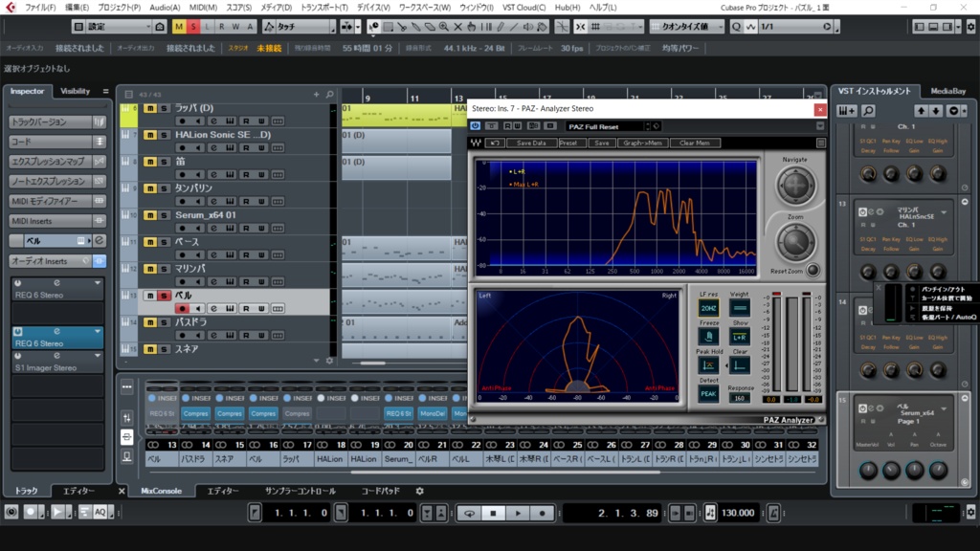Click the tempo 130.000 field
The height and width of the screenshot is (551, 980).
point(738,514)
